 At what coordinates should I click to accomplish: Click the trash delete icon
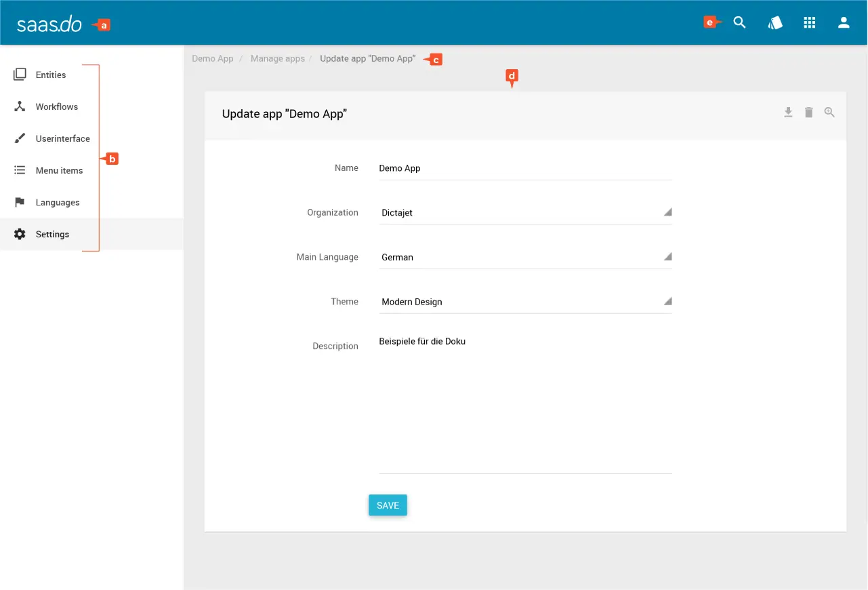click(808, 113)
